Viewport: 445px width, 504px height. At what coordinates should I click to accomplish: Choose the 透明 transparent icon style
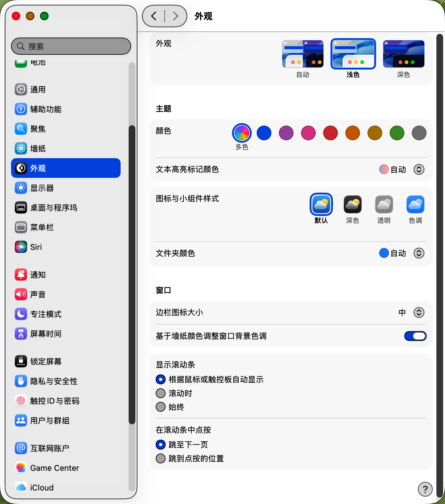pyautogui.click(x=384, y=205)
